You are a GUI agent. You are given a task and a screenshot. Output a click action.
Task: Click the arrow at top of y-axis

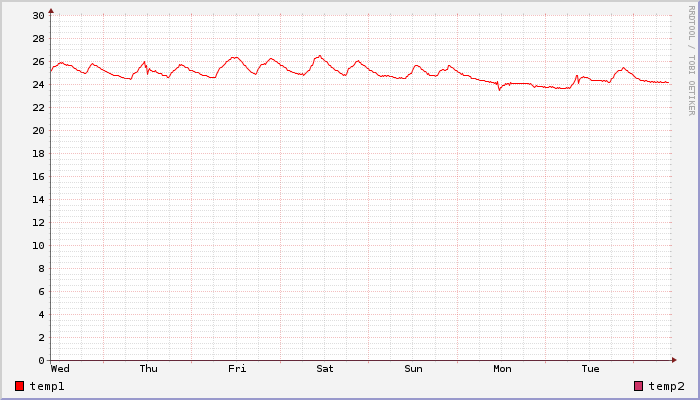pos(51,10)
